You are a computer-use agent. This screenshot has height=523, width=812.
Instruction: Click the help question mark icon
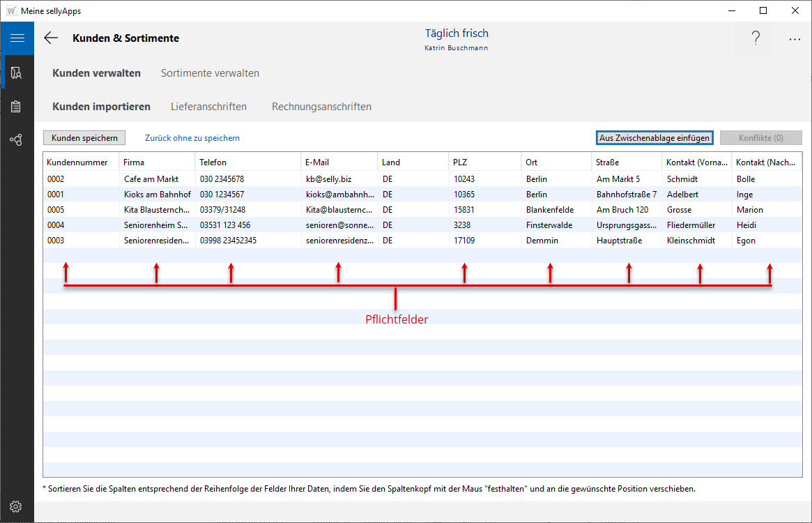[756, 38]
